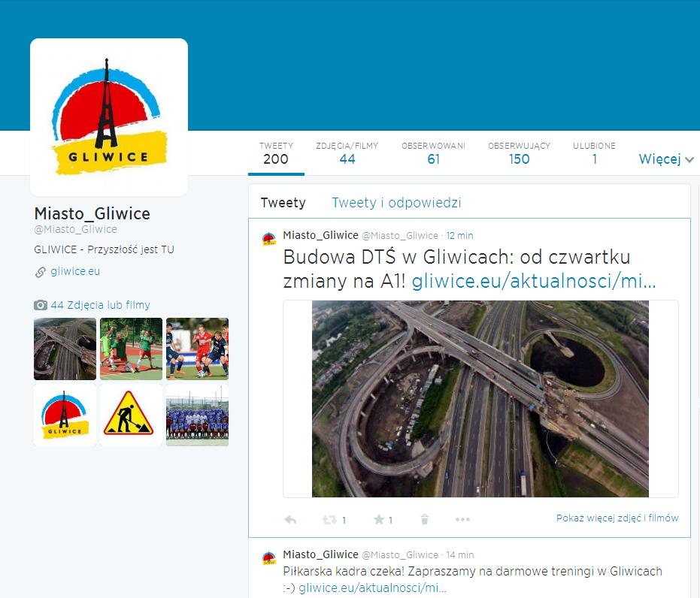Open the Obserwowani tab showing 61

point(433,153)
